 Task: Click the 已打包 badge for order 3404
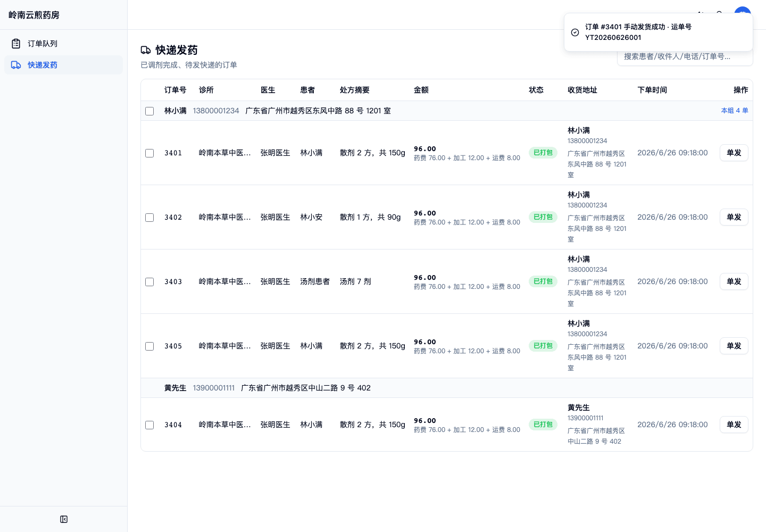[543, 425]
